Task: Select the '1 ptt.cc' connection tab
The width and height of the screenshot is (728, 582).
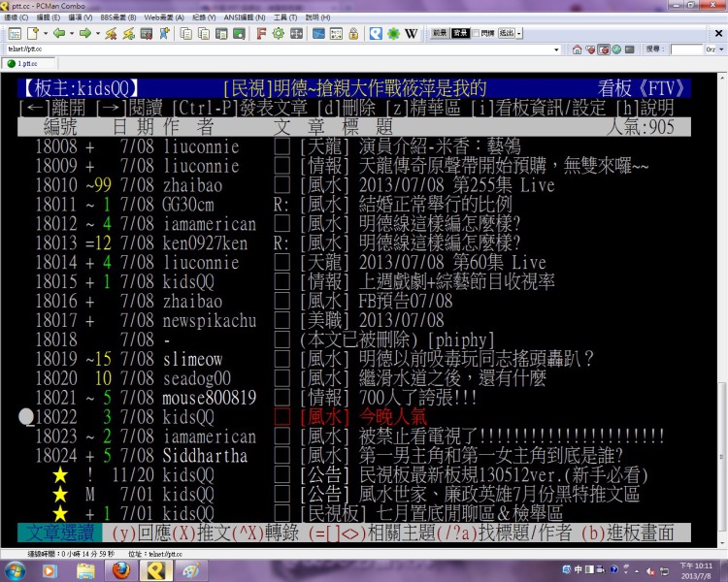Action: (28, 64)
